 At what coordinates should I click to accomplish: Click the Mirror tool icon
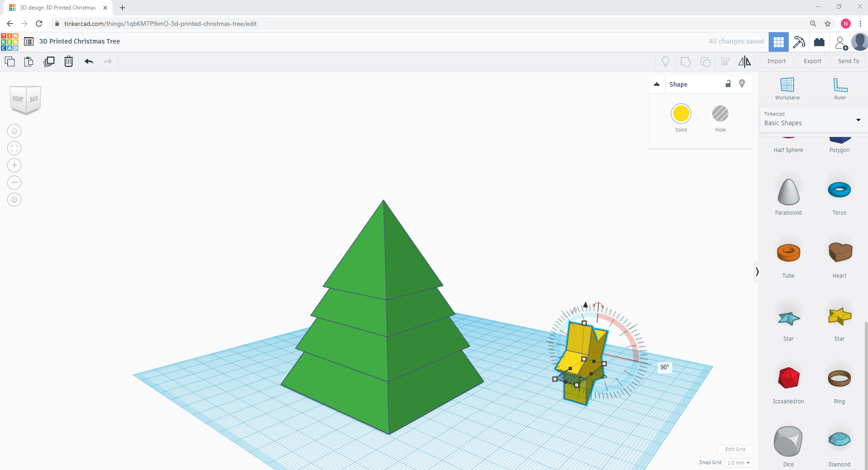(x=745, y=62)
